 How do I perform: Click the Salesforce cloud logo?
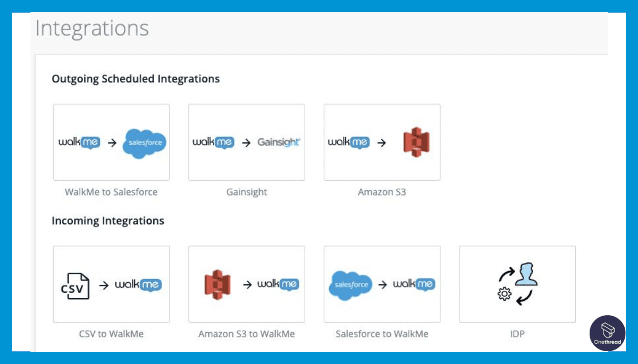click(x=144, y=142)
